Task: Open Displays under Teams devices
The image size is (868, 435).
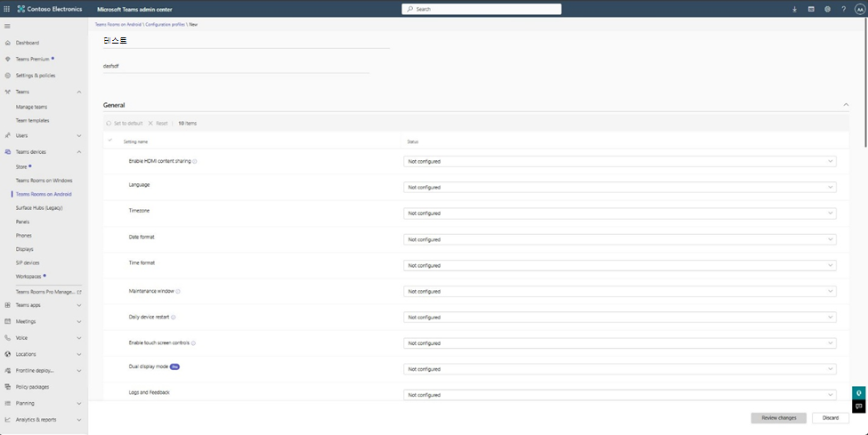Action: pos(24,249)
